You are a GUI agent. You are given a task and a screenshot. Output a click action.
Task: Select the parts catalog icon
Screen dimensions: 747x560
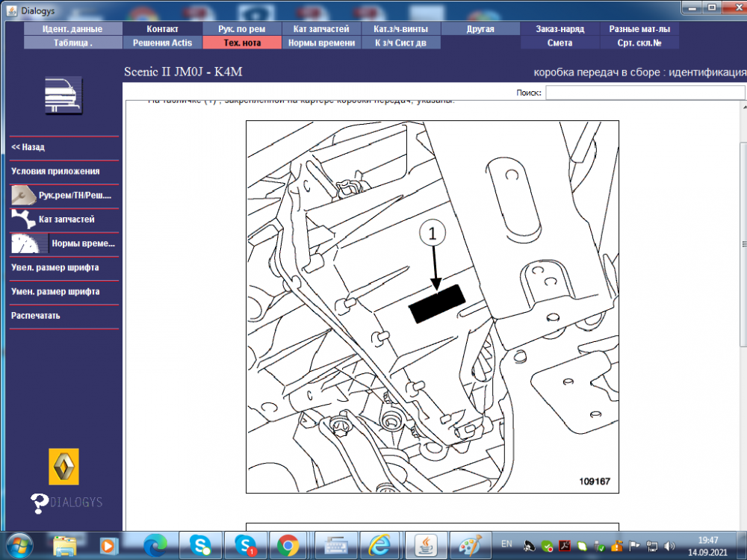click(x=23, y=219)
